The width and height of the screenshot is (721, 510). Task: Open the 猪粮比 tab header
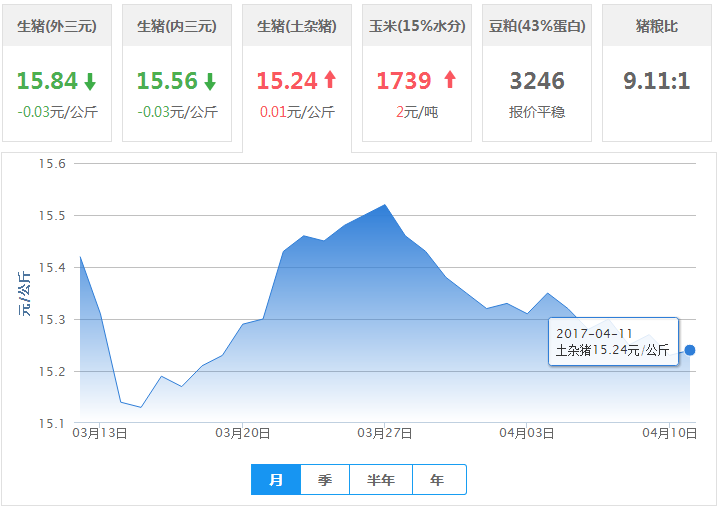click(657, 26)
